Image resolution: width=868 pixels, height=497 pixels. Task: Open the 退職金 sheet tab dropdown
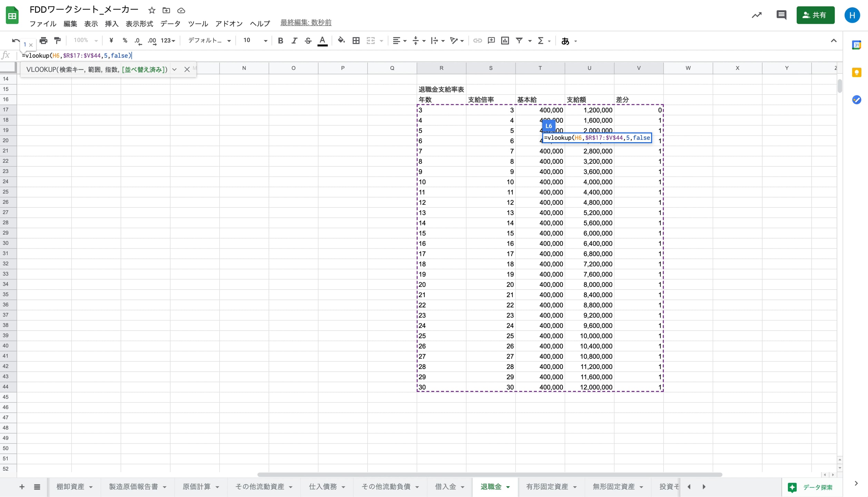coord(507,487)
